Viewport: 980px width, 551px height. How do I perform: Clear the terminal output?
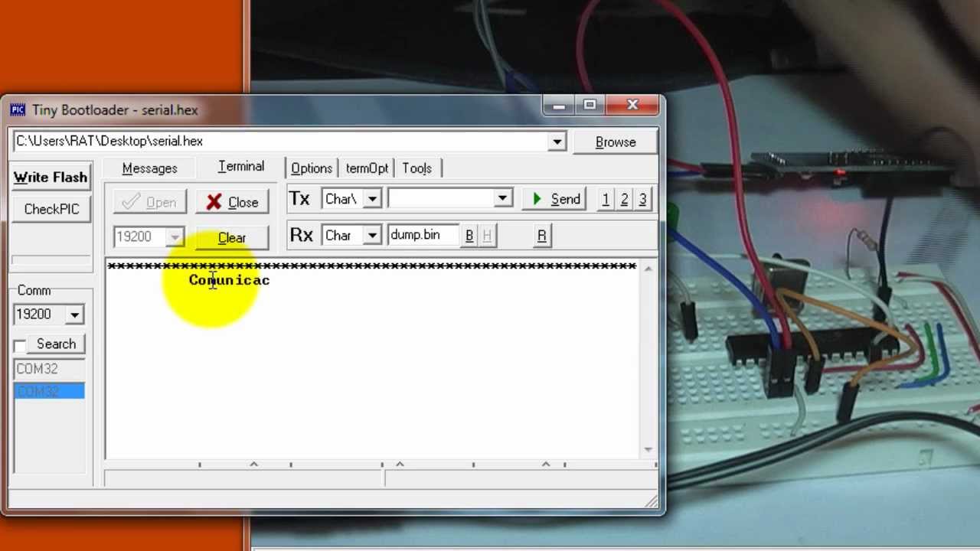pyautogui.click(x=232, y=238)
